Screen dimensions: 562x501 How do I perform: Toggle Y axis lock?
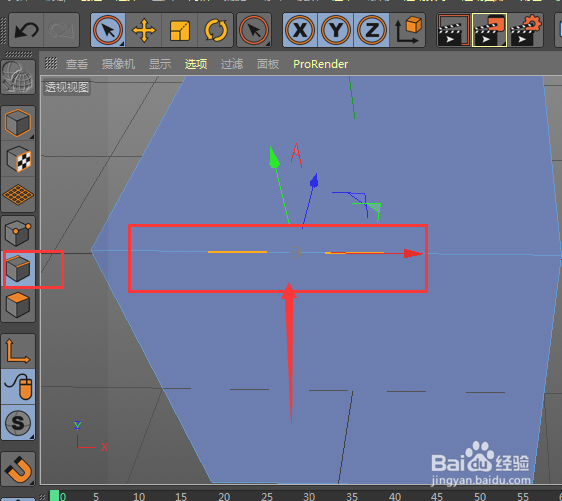click(x=336, y=30)
